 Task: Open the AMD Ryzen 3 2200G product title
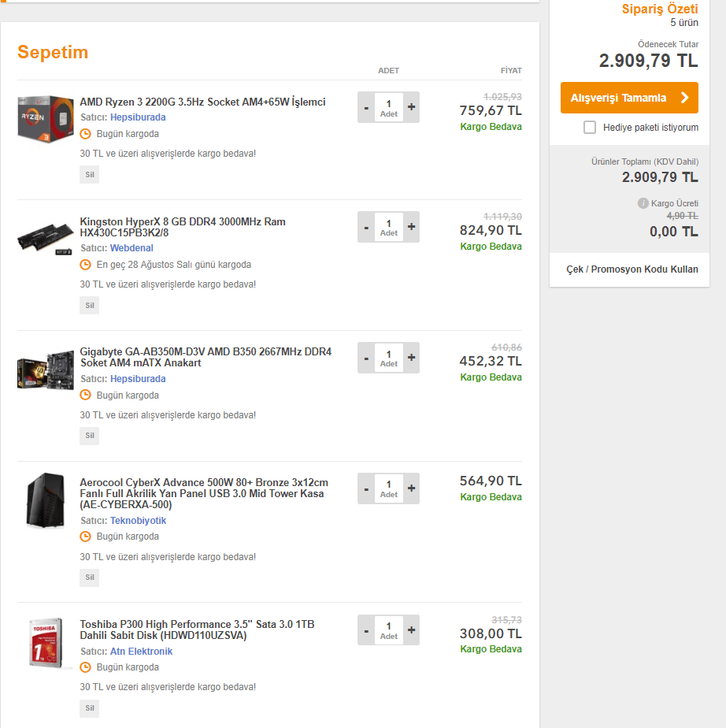point(202,102)
